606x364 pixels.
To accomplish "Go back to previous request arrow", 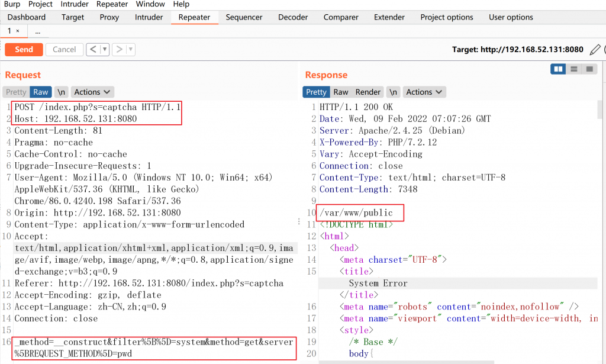I will [x=93, y=50].
